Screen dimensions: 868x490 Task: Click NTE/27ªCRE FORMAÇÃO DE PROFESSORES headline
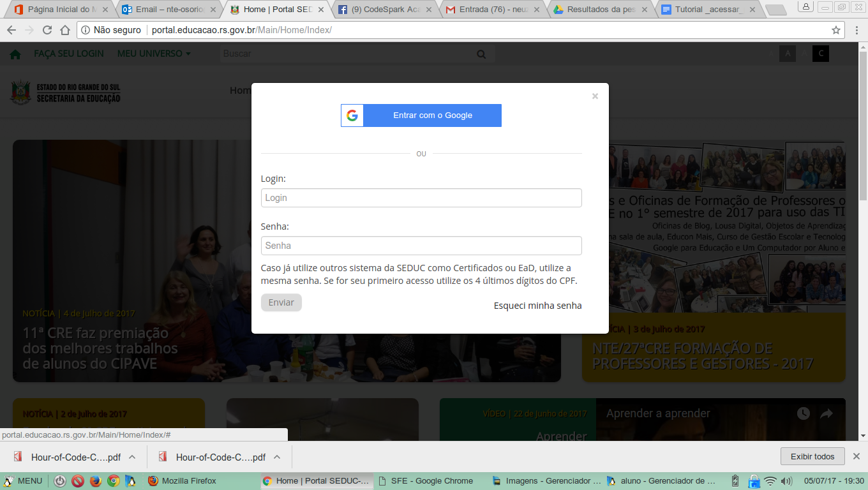(x=703, y=356)
